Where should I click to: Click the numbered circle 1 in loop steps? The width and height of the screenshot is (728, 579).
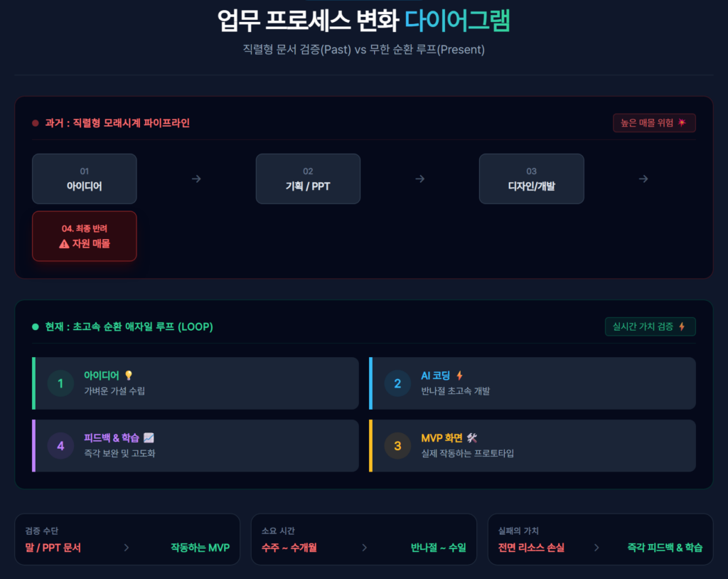[x=60, y=383]
